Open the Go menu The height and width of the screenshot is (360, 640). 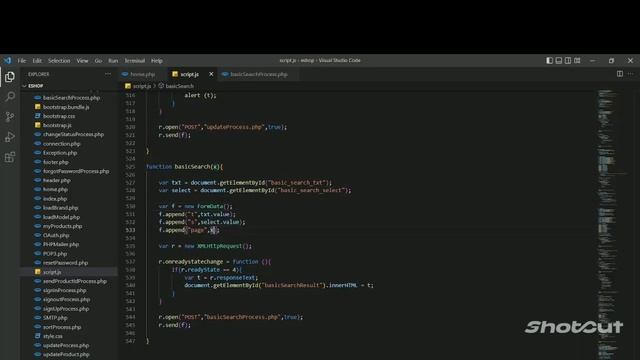click(x=98, y=60)
